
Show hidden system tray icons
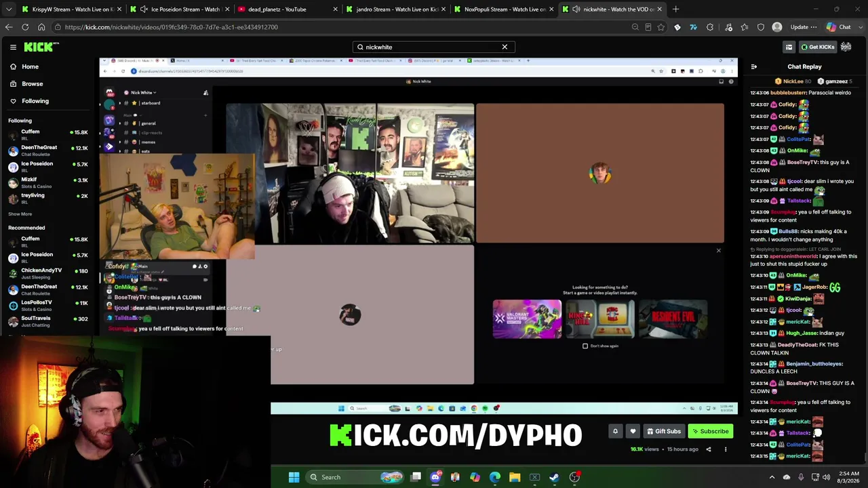[x=772, y=477]
